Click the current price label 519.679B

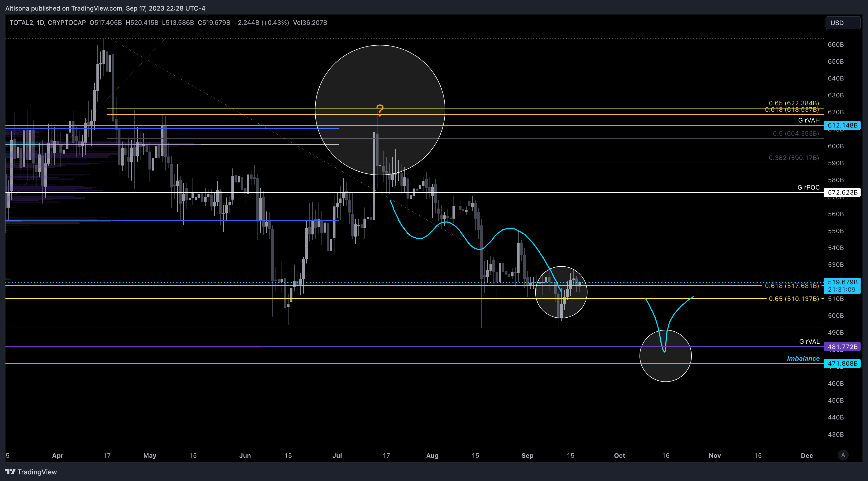[842, 282]
